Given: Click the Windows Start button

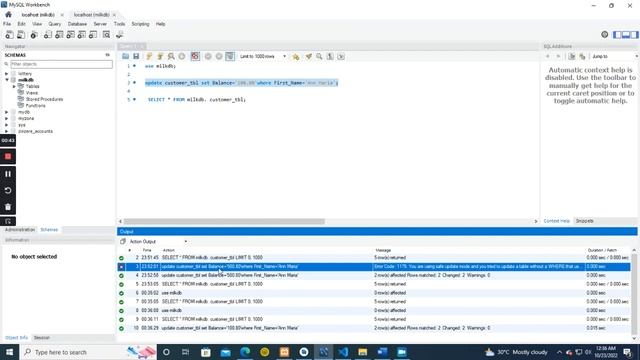Looking at the screenshot, I should click(x=9, y=352).
